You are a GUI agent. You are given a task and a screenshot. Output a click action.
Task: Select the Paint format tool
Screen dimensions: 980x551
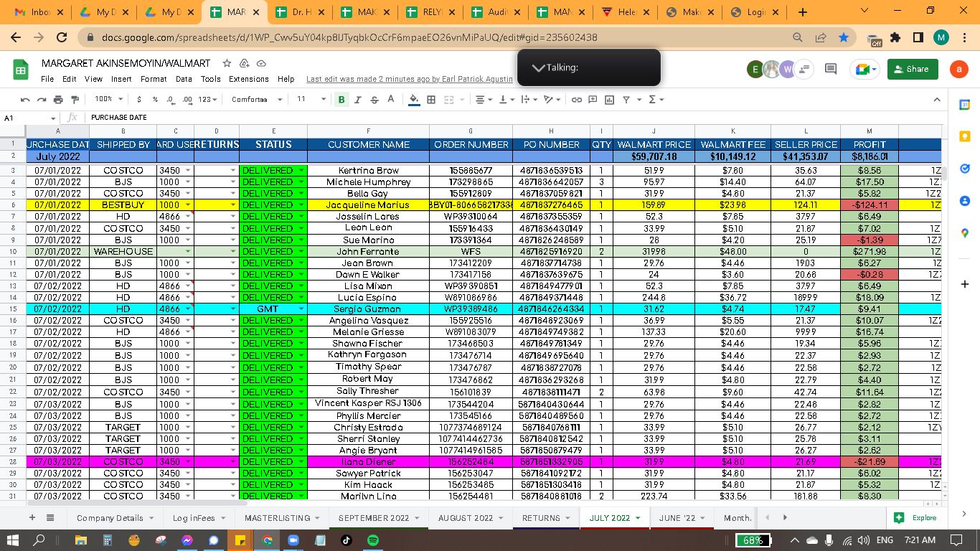click(75, 100)
